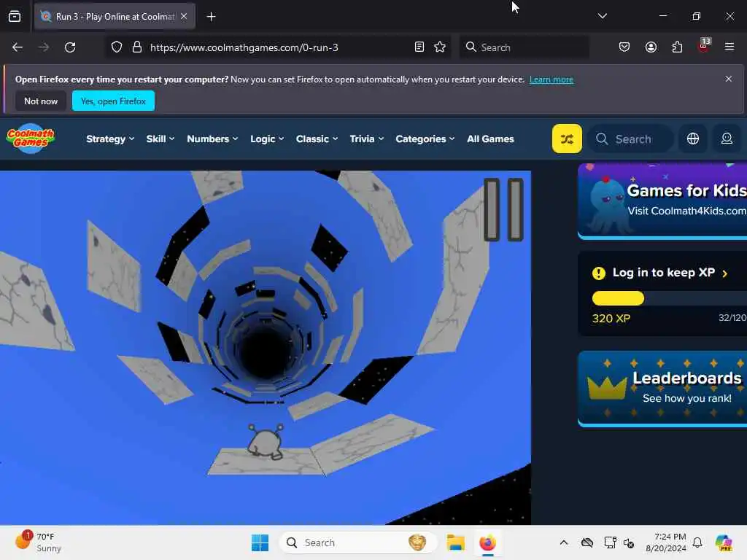The height and width of the screenshot is (560, 747).
Task: Close the Run 3 tab
Action: click(x=184, y=16)
